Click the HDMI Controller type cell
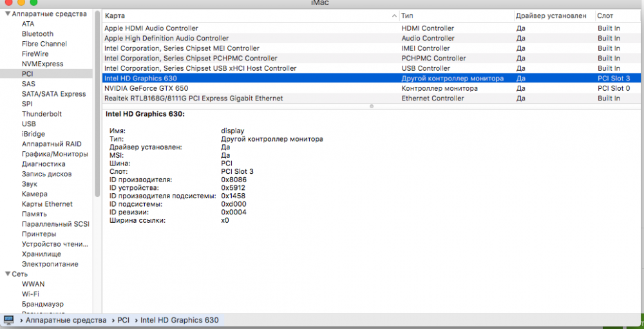Image resolution: width=644 pixels, height=329 pixels. (x=428, y=28)
